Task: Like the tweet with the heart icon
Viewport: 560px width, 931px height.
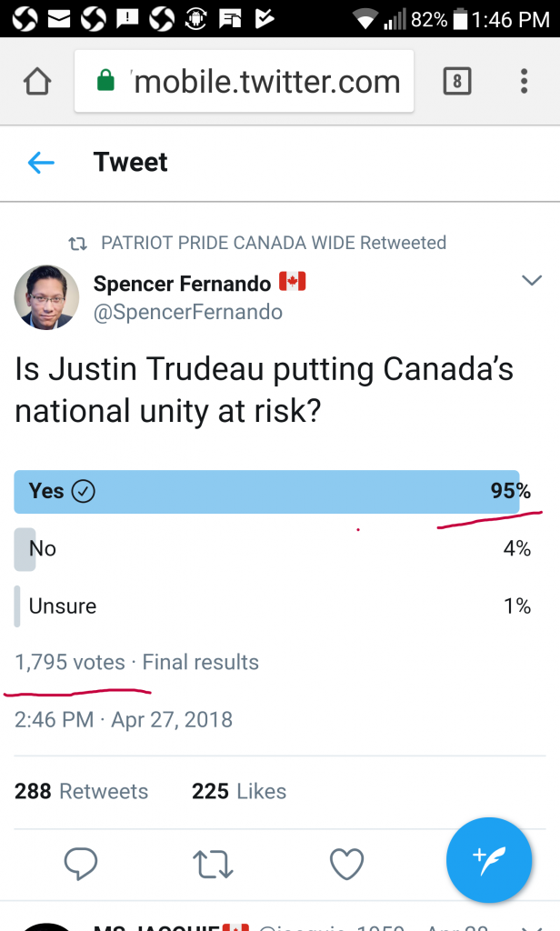Action: click(x=346, y=863)
